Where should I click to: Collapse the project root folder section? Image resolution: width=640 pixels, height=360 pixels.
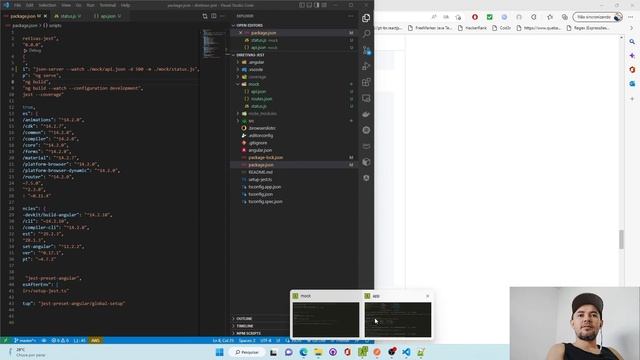point(250,55)
